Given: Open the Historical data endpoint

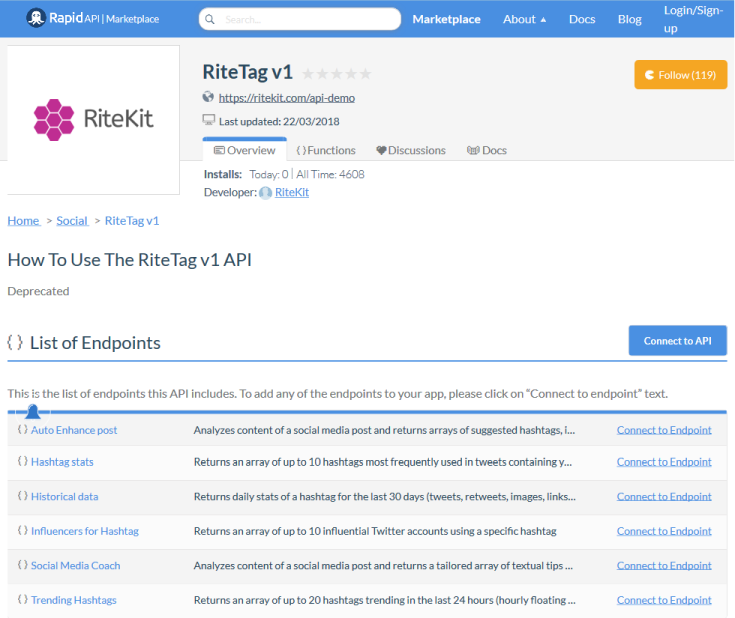Looking at the screenshot, I should pos(65,497).
